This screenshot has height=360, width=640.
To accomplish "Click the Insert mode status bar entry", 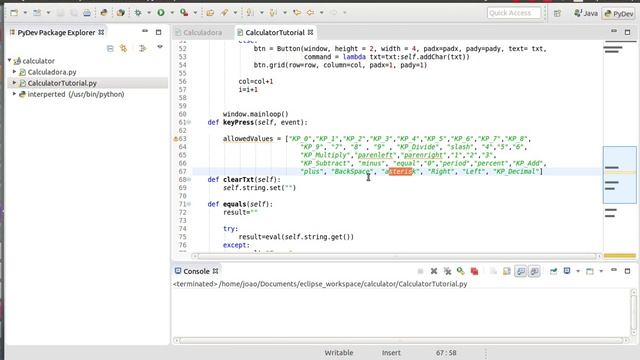I will tap(391, 353).
